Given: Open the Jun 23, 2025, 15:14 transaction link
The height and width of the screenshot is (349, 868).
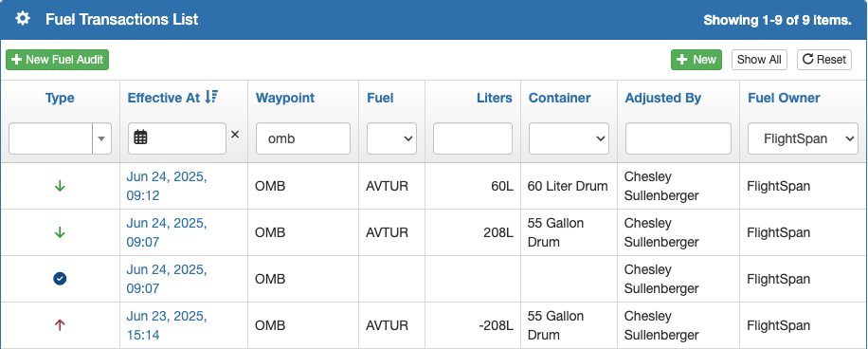Looking at the screenshot, I should [167, 325].
